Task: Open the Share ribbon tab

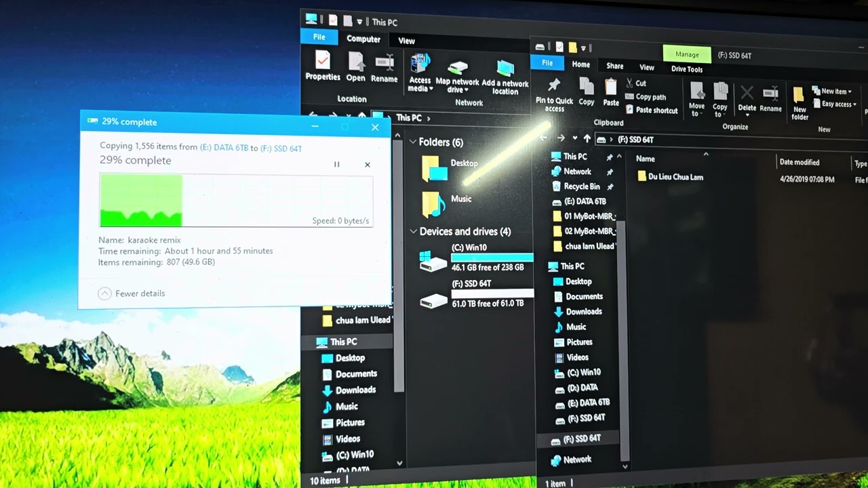Action: coord(615,66)
